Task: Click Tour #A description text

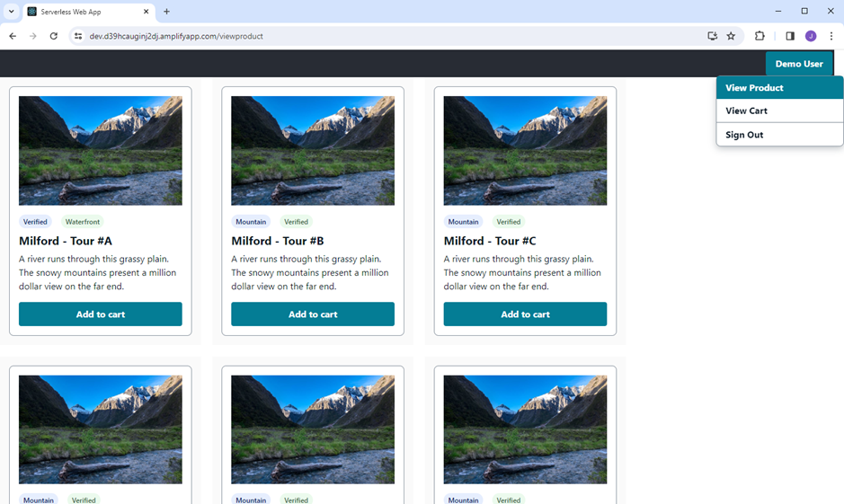Action: coord(97,273)
